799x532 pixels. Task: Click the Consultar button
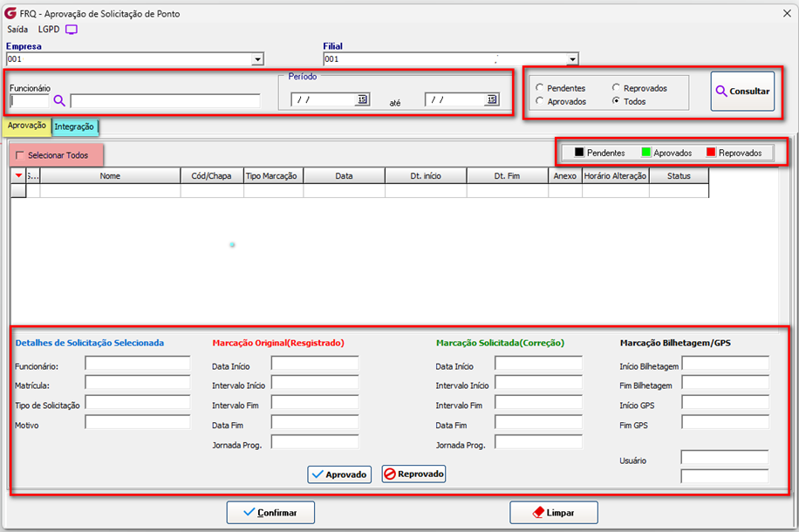pos(742,92)
